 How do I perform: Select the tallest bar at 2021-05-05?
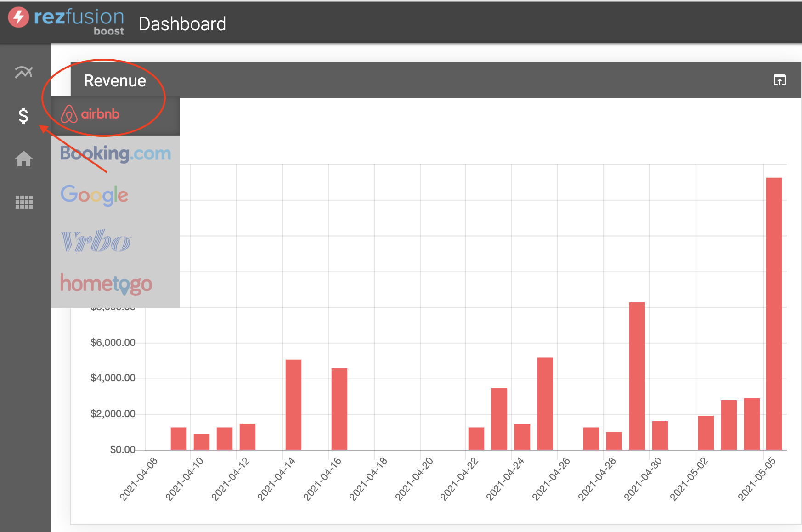tap(774, 314)
